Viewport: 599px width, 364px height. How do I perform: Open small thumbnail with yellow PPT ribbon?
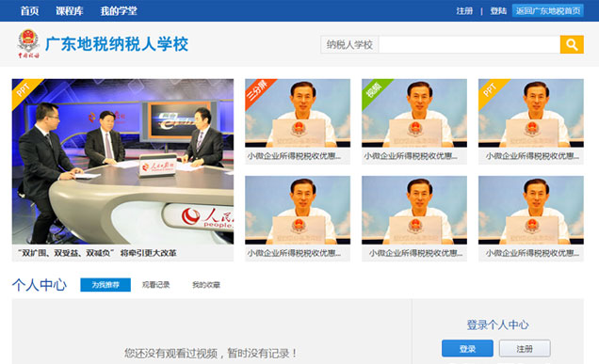pos(531,113)
